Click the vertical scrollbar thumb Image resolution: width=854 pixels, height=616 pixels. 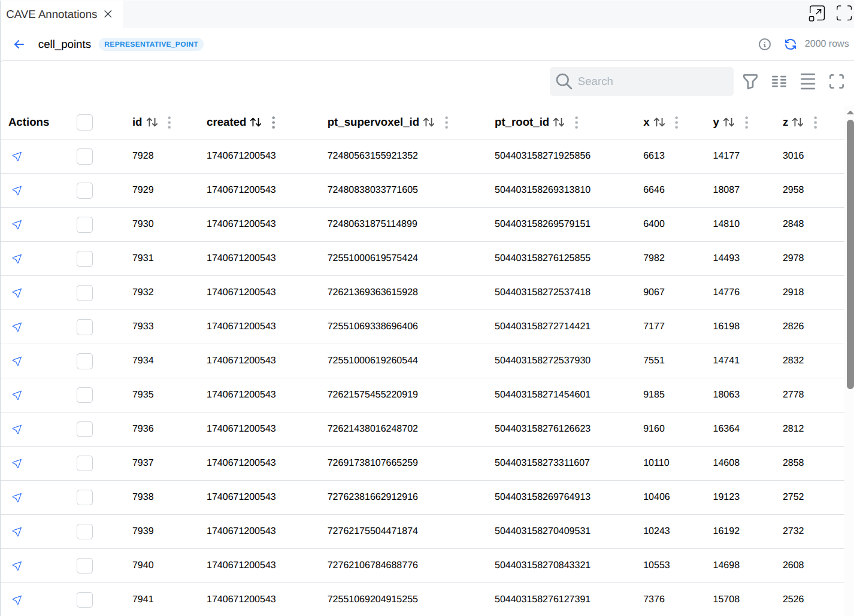tap(850, 254)
